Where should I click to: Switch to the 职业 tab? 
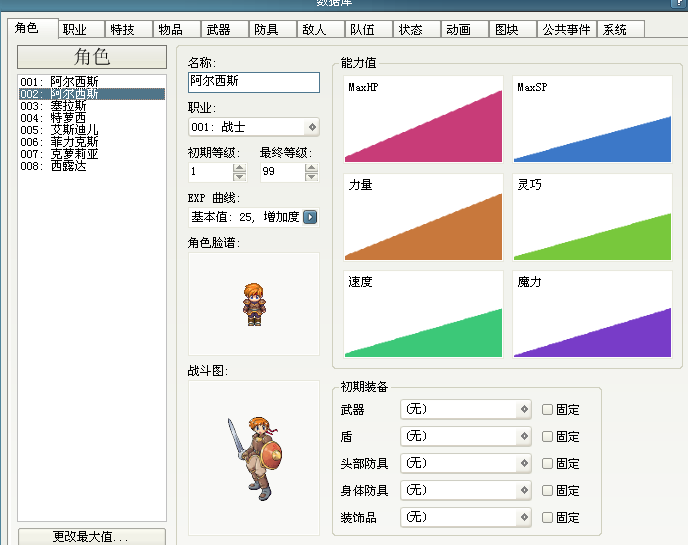[82, 29]
